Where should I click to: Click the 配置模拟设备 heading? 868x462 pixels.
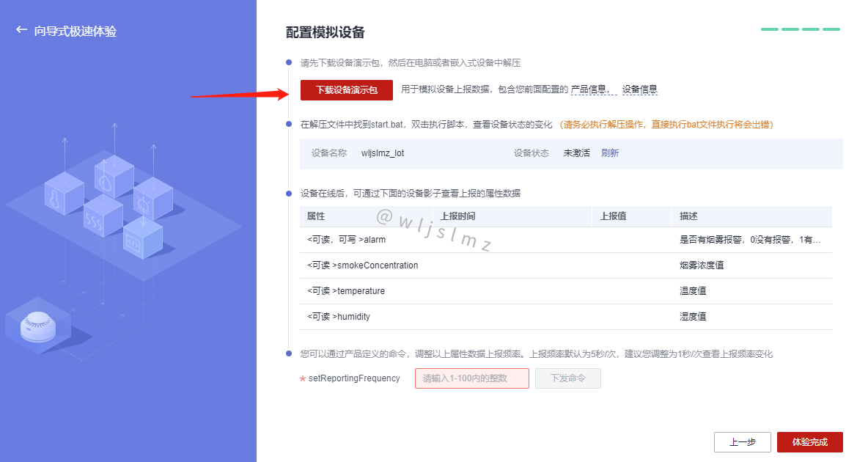(325, 32)
